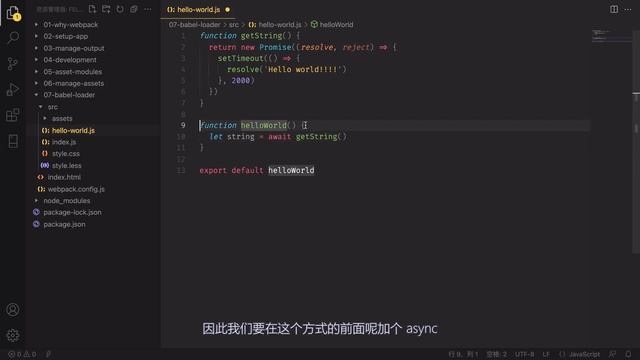Change UTF-8 encoding in status bar
The width and height of the screenshot is (640, 360).
pos(524,354)
